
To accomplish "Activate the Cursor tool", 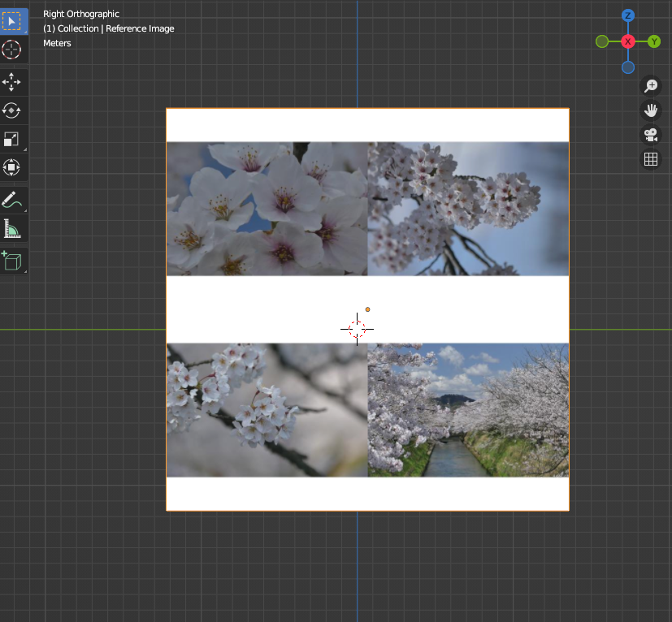I will pos(11,50).
